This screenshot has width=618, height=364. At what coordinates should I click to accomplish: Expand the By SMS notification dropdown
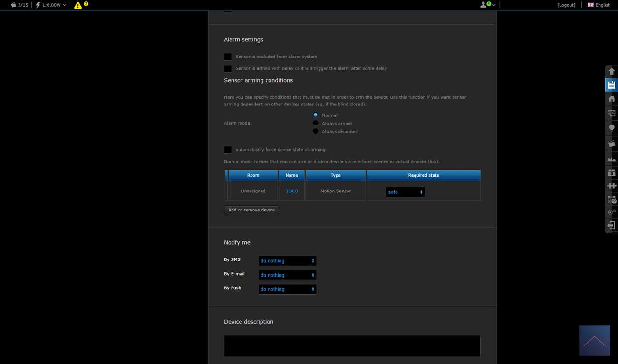point(287,261)
